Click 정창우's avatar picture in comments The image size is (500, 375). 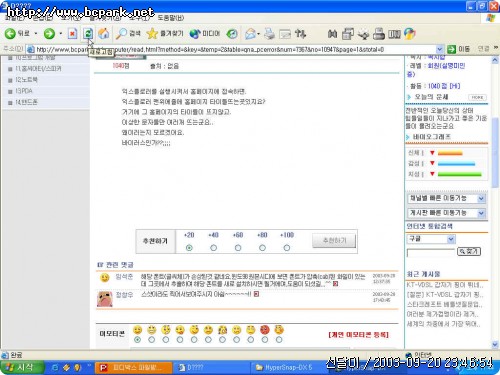coord(105,299)
